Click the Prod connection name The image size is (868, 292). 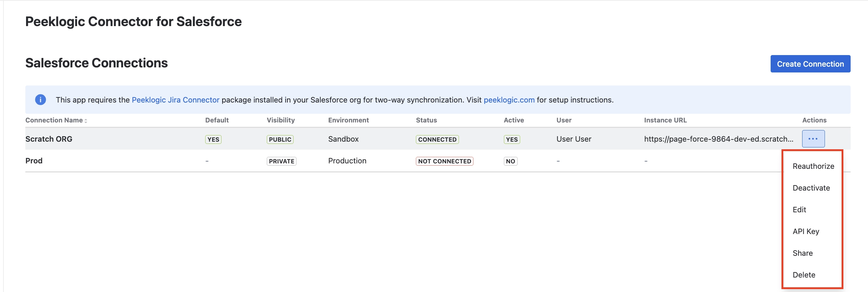tap(34, 161)
